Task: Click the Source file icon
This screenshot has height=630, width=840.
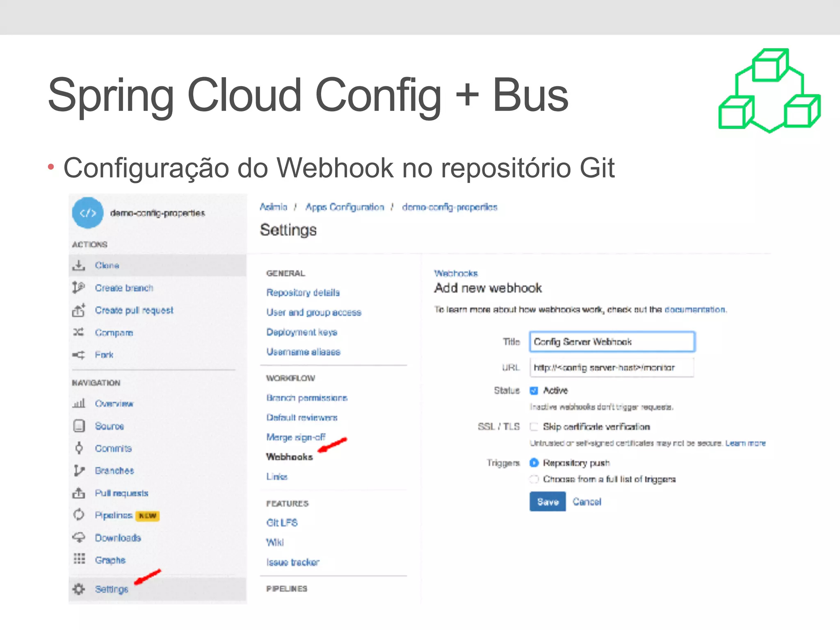Action: point(79,426)
